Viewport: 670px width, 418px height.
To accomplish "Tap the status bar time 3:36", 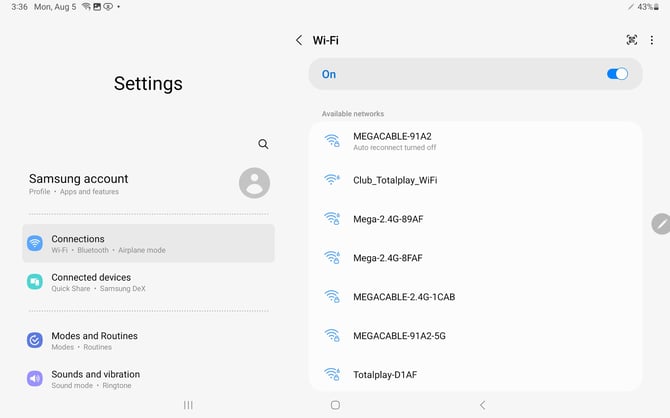I will pos(19,7).
